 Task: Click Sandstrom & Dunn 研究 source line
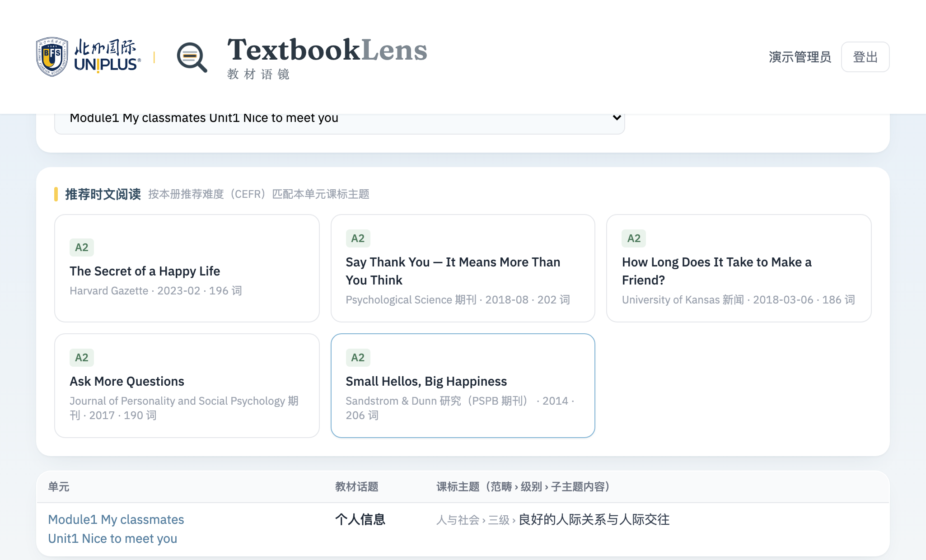[x=460, y=408]
